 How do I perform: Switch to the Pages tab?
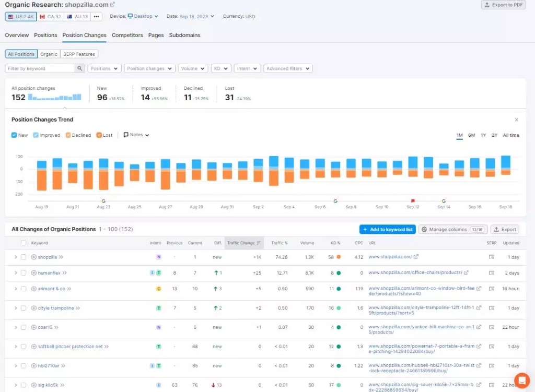(156, 35)
